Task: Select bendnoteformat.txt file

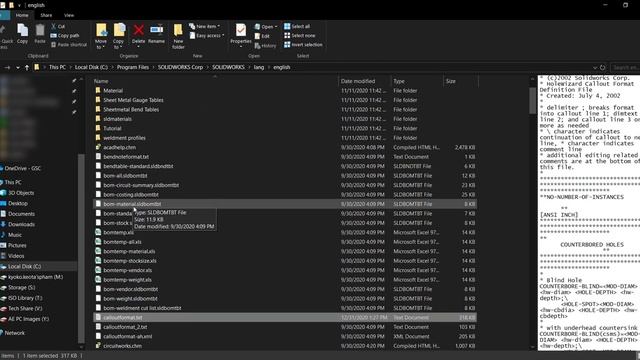Action: pos(126,157)
